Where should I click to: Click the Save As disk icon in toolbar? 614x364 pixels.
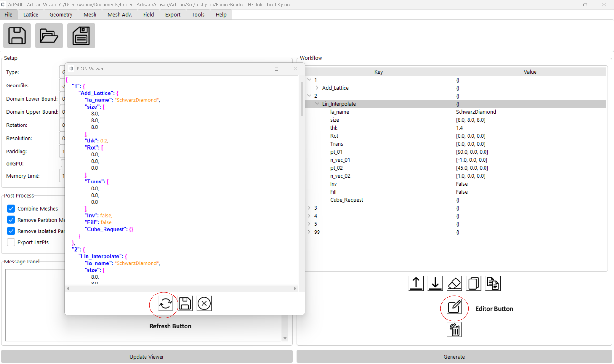[81, 36]
